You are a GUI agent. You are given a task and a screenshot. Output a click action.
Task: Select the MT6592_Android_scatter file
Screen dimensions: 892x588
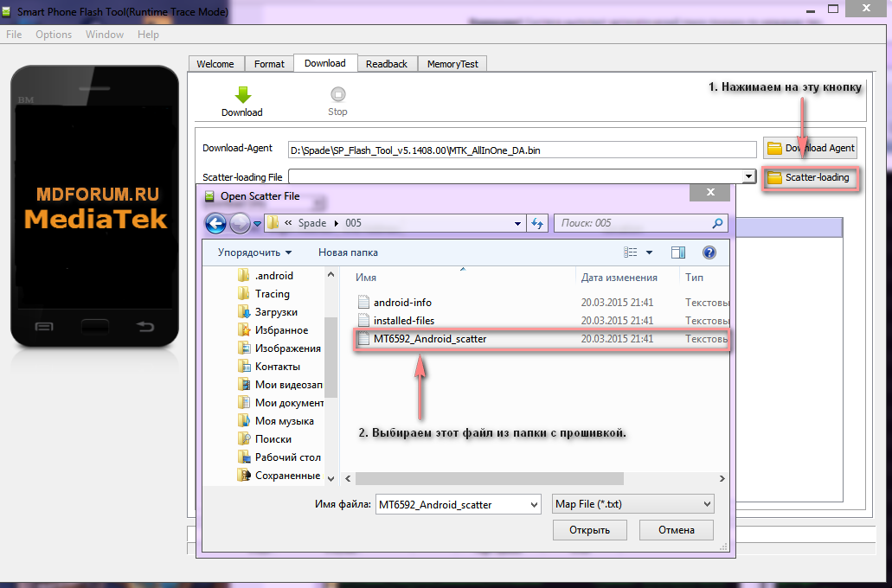[541, 339]
